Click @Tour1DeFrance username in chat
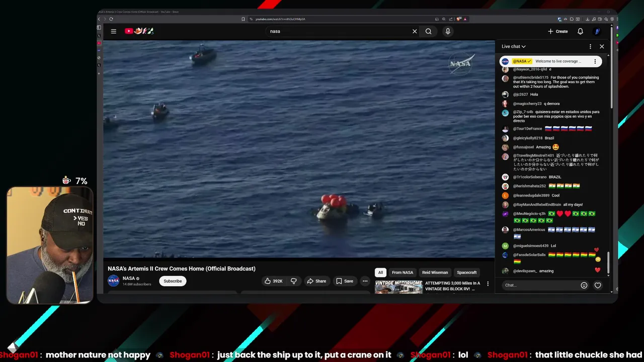This screenshot has height=362, width=644. [528, 129]
